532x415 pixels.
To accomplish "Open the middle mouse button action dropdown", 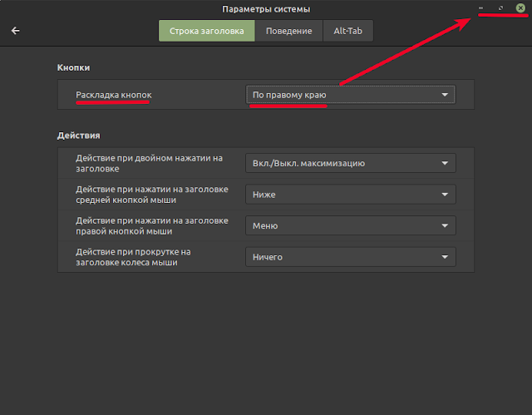I will click(351, 195).
